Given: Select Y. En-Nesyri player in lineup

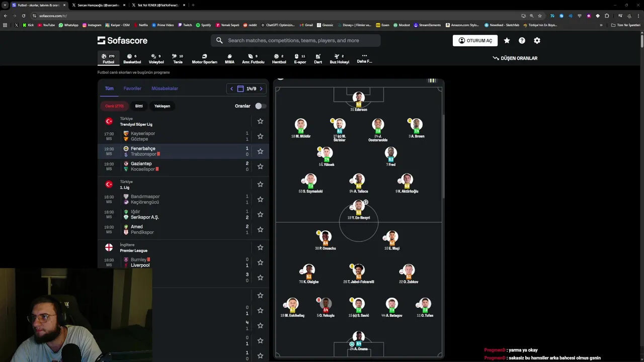Looking at the screenshot, I should [x=359, y=210].
